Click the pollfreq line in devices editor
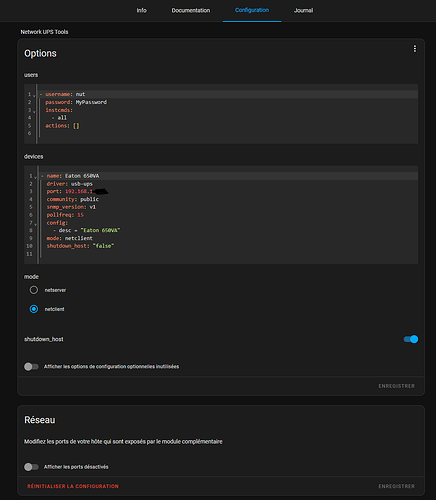 pos(229,215)
